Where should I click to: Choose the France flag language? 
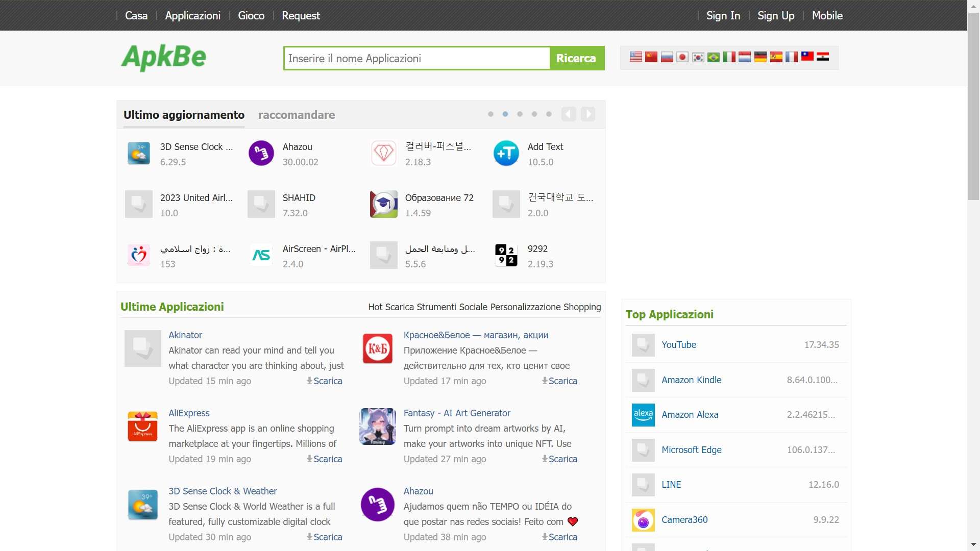[792, 57]
